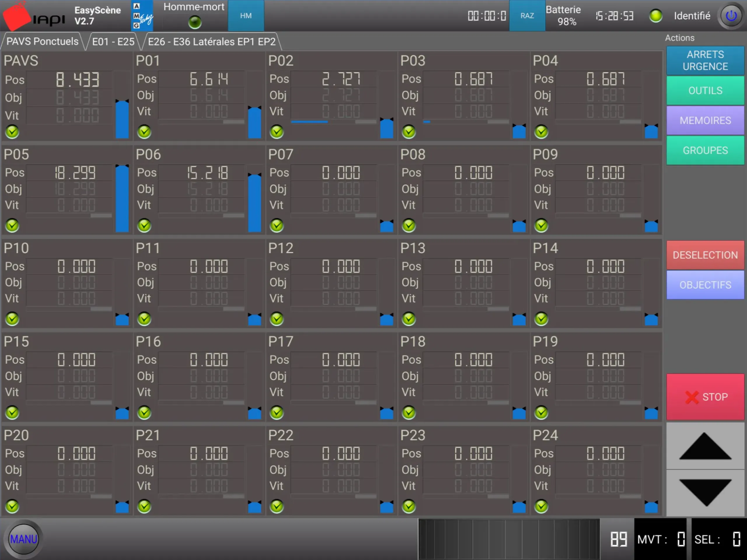Click the PAVS Pos value 8.433
This screenshot has height=560, width=747.
(78, 80)
